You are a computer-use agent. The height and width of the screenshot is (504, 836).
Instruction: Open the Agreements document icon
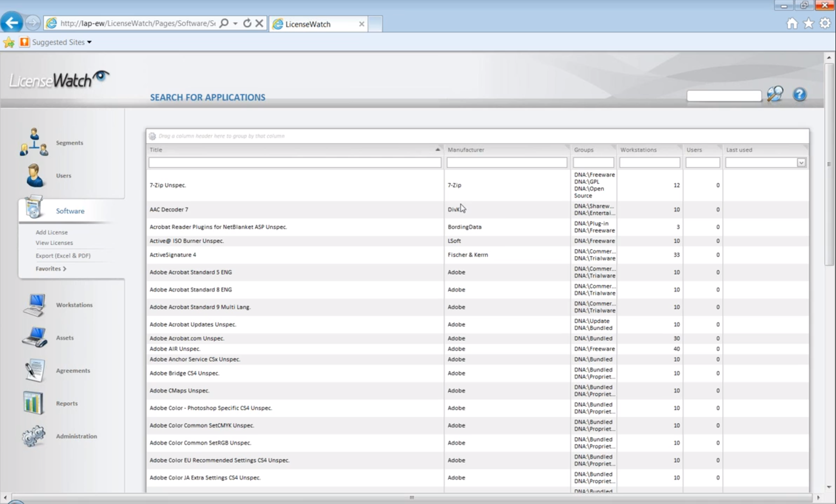click(x=35, y=370)
